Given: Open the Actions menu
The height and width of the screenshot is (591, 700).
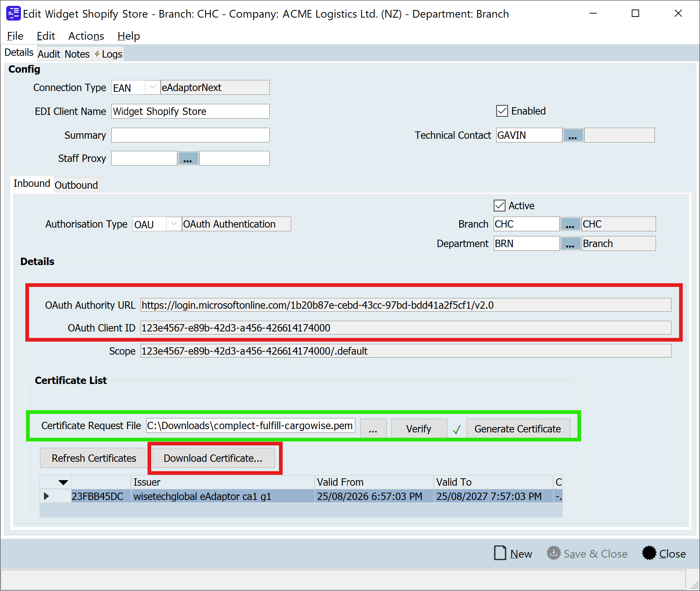Looking at the screenshot, I should [86, 36].
